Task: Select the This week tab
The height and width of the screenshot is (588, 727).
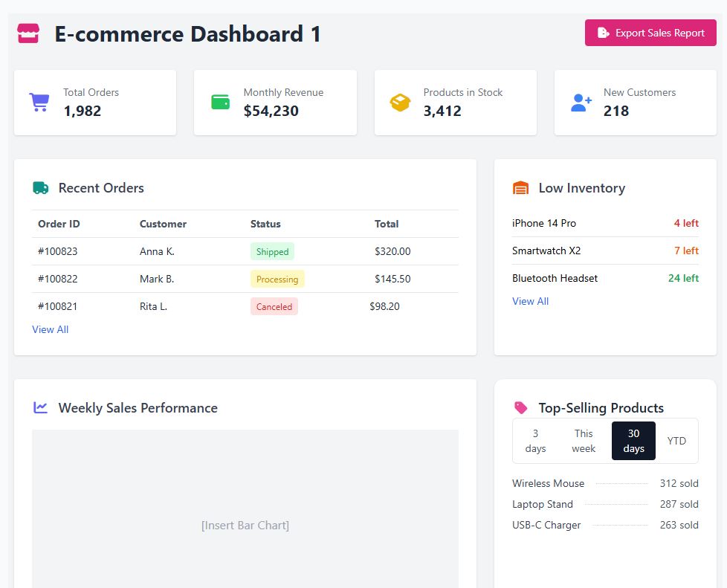Action: tap(584, 440)
